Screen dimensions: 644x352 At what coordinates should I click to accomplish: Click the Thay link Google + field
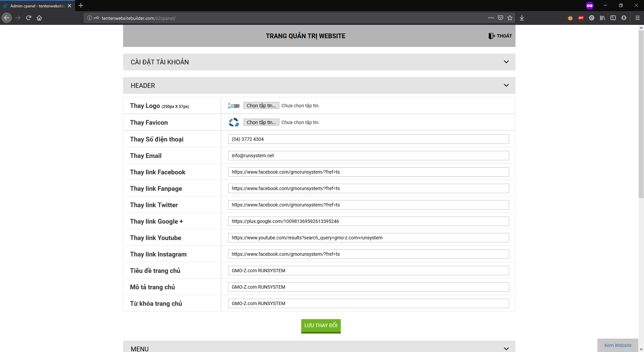point(369,221)
